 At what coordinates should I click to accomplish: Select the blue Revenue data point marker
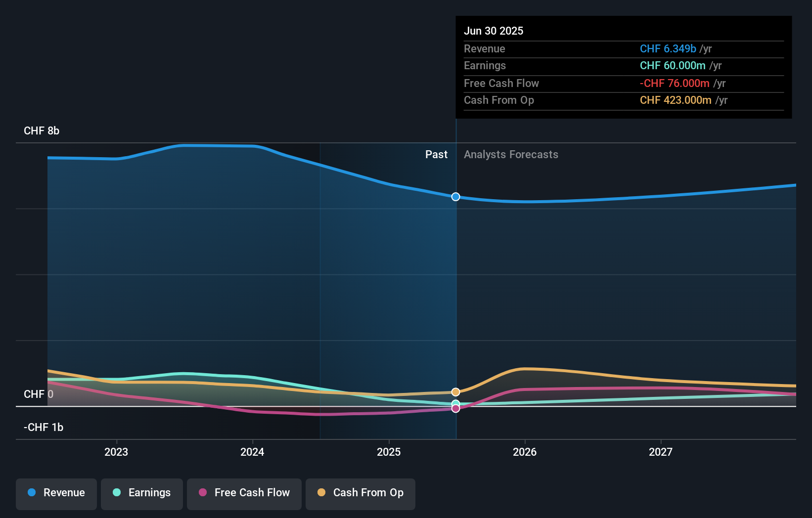(455, 197)
